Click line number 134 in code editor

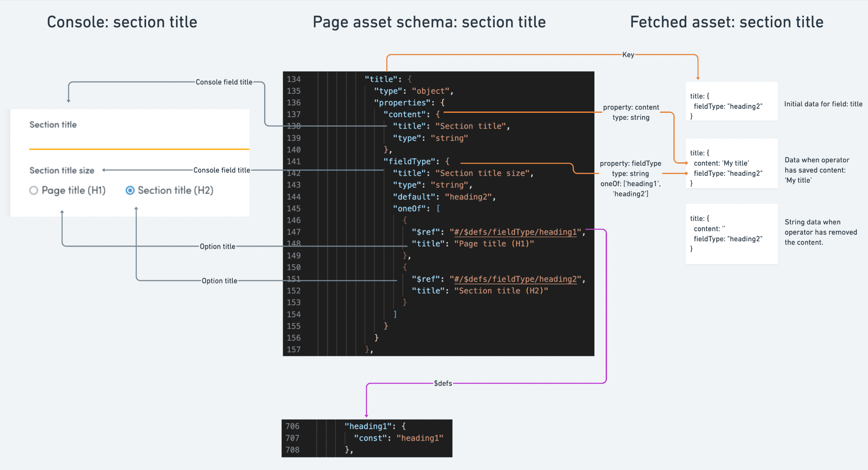(294, 79)
